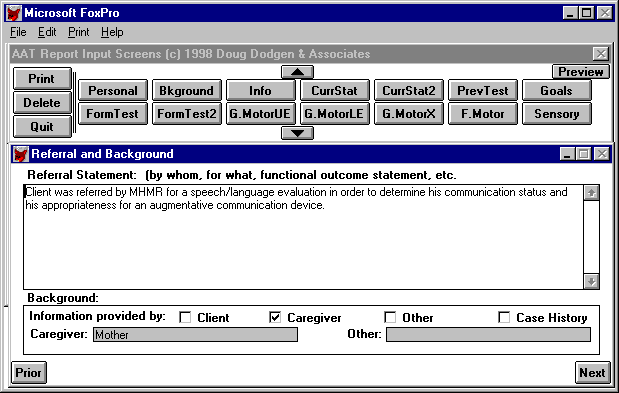
Task: Open the FormTest screen
Action: [x=113, y=114]
